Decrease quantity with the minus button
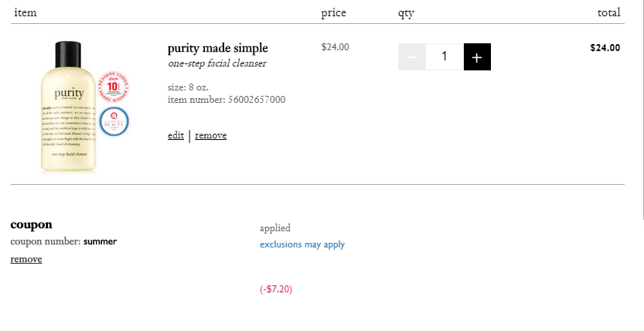The height and width of the screenshot is (331, 644). pyautogui.click(x=411, y=56)
